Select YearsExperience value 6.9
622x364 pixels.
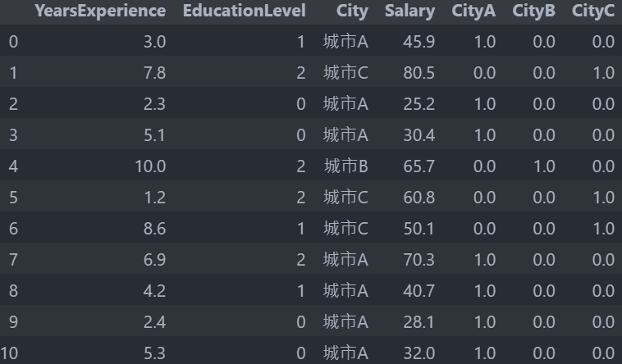click(x=155, y=260)
